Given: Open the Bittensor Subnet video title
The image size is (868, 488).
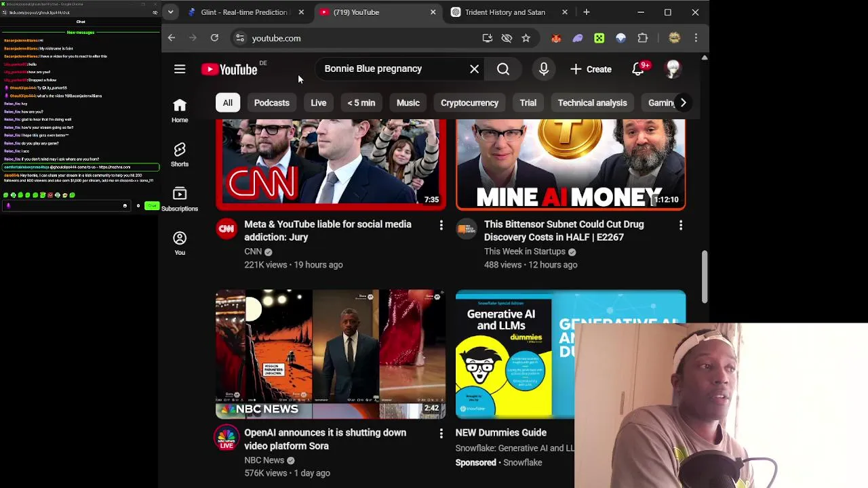Looking at the screenshot, I should pos(564,230).
